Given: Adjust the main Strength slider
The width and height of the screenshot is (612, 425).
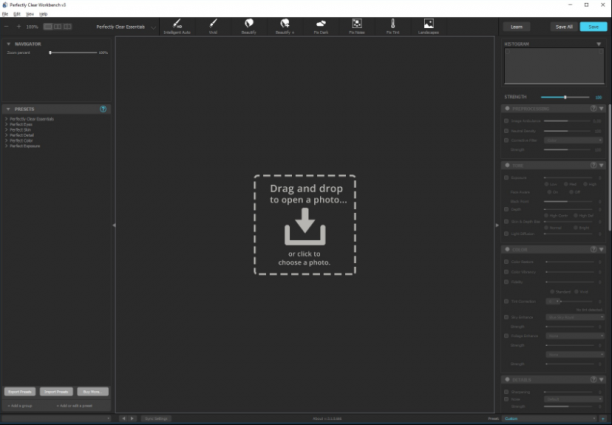Looking at the screenshot, I should coord(565,97).
